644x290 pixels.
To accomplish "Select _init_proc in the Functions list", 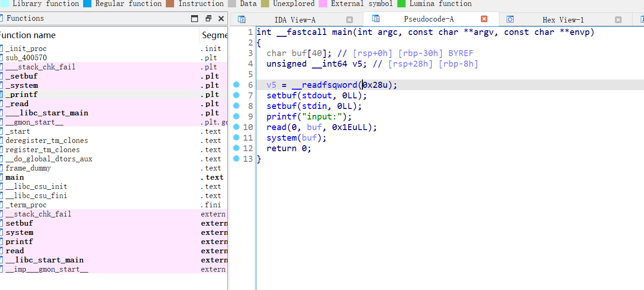I will (x=114, y=49).
